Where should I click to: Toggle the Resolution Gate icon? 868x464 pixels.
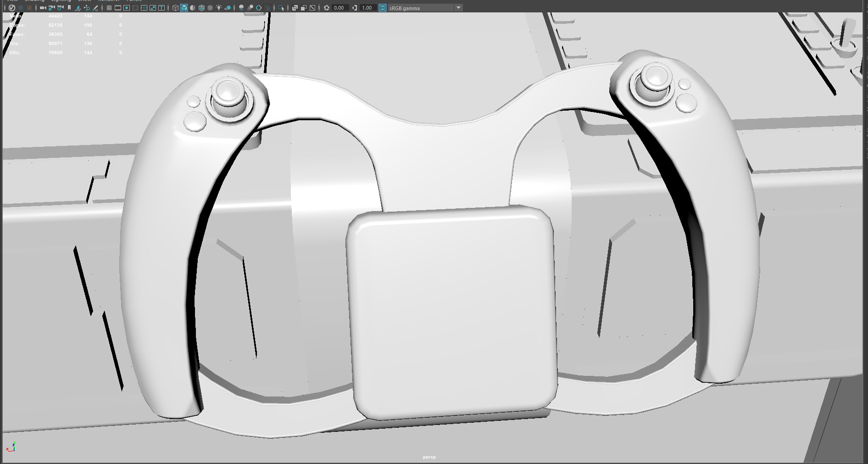point(127,8)
